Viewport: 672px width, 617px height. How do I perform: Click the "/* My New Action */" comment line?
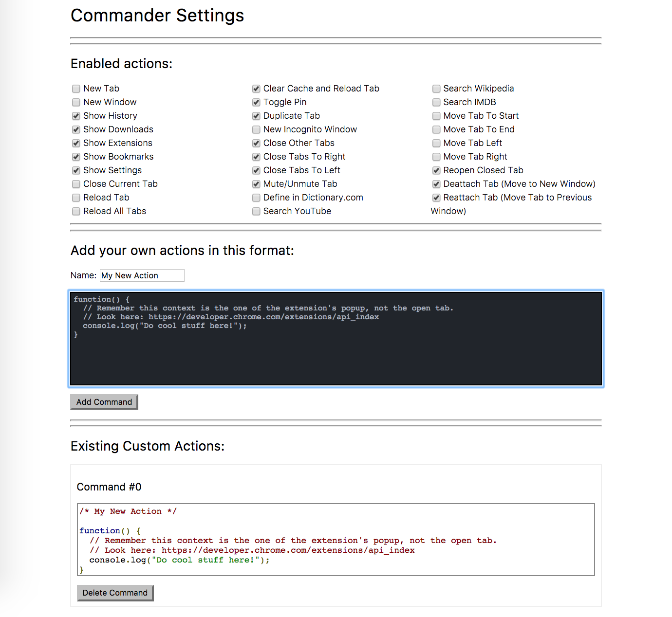[128, 511]
